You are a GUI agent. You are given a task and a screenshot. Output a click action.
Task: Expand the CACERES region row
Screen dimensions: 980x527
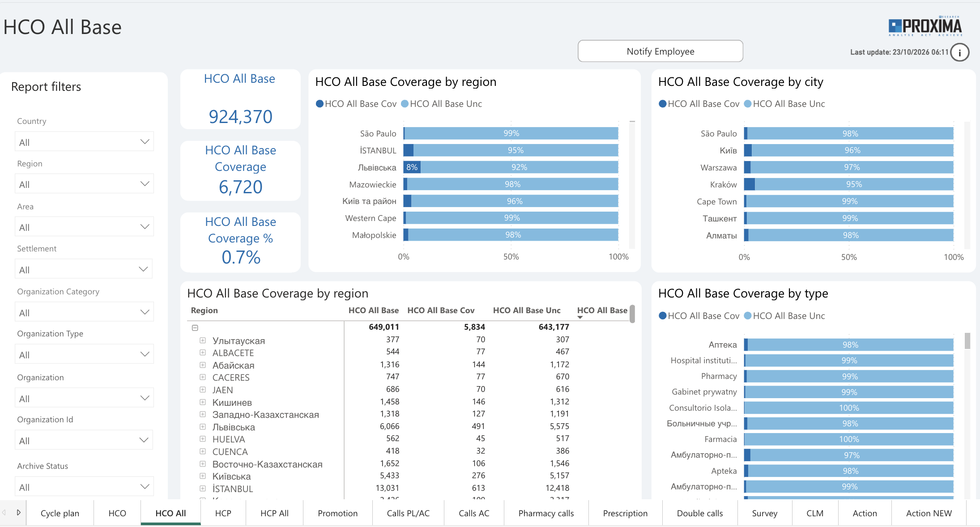tap(203, 377)
